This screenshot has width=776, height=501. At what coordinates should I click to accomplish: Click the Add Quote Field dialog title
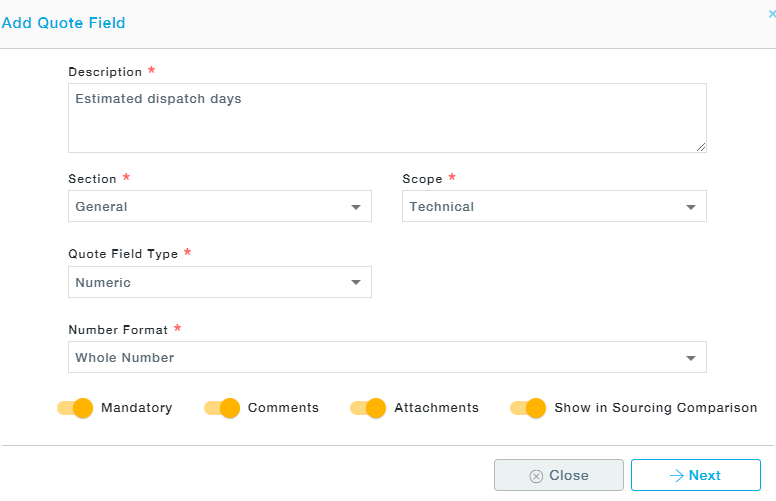point(63,23)
